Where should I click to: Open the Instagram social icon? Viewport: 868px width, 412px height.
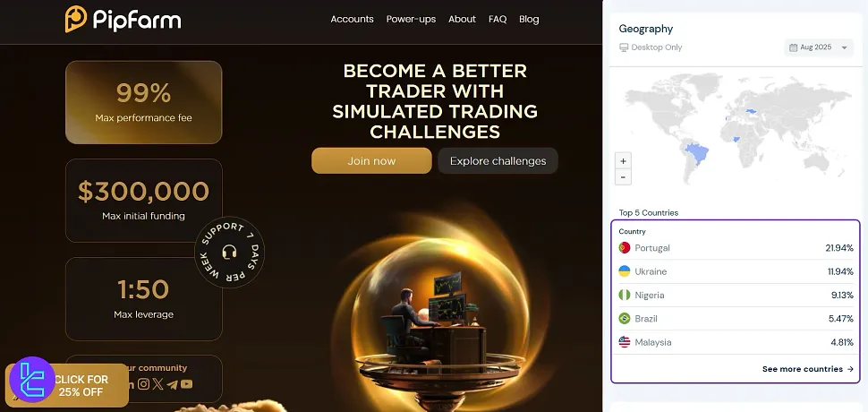coord(144,383)
